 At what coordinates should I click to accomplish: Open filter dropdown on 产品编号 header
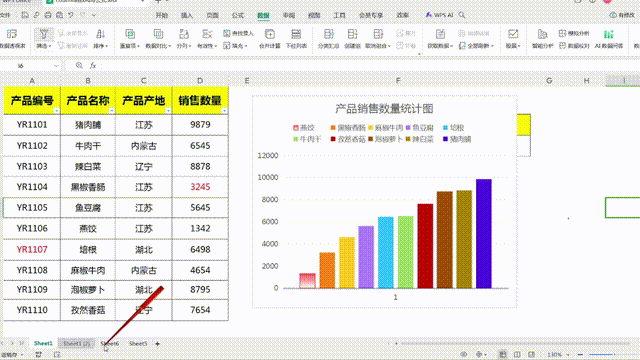(57, 111)
